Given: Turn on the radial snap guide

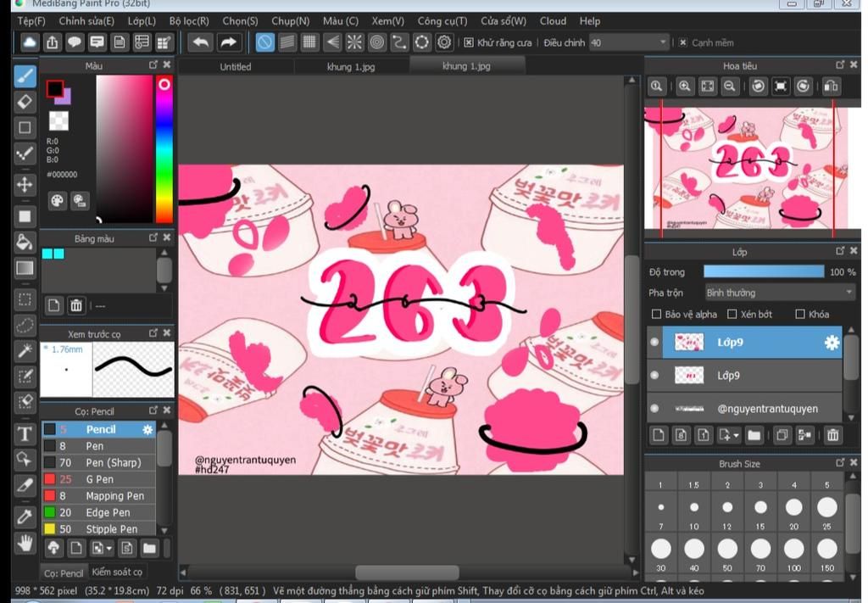Looking at the screenshot, I should click(x=354, y=42).
